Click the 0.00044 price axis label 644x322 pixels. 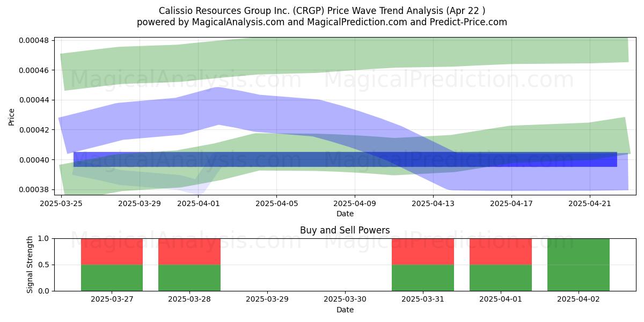pos(34,100)
